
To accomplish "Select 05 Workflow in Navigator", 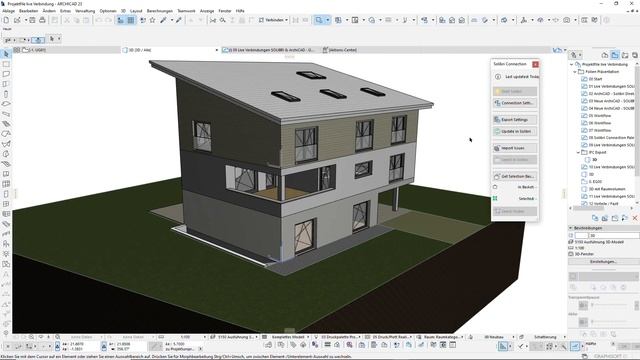I will 600,116.
